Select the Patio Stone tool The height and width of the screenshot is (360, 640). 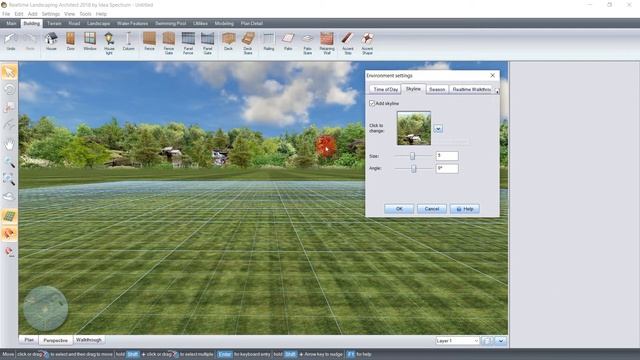(307, 43)
